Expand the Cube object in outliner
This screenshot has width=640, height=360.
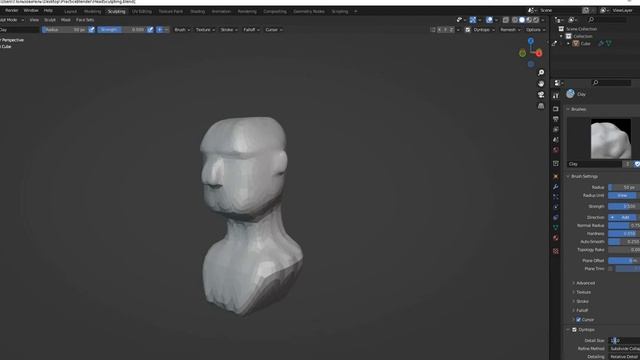coord(568,44)
